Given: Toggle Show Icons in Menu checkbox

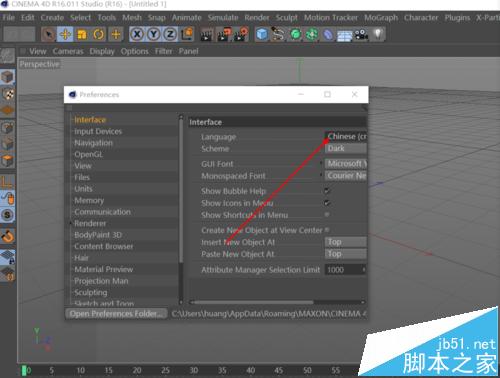Looking at the screenshot, I should (327, 203).
